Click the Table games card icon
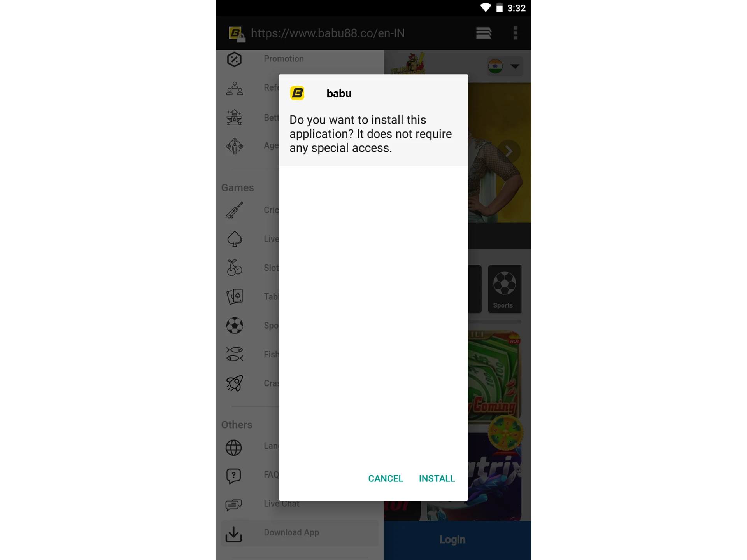 [234, 296]
